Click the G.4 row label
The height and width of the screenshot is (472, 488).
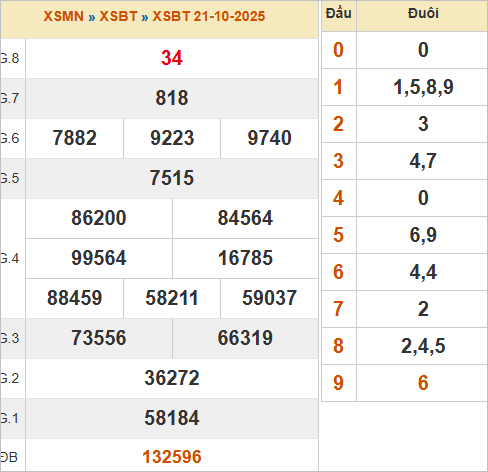(10, 258)
